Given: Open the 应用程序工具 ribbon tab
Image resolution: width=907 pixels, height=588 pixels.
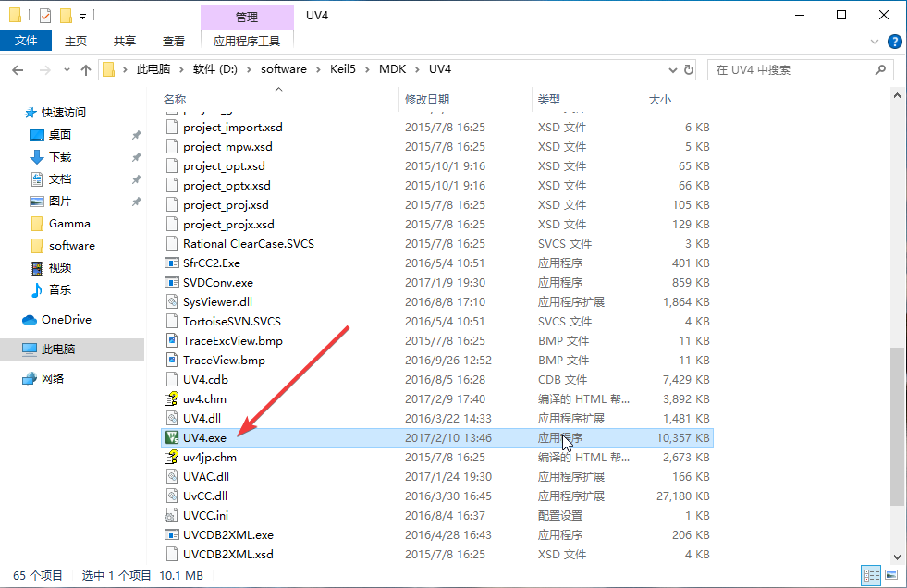Looking at the screenshot, I should (x=247, y=41).
